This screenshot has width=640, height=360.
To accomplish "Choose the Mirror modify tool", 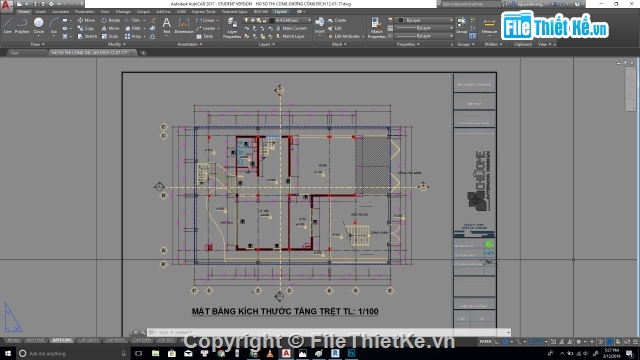I will tap(111, 28).
